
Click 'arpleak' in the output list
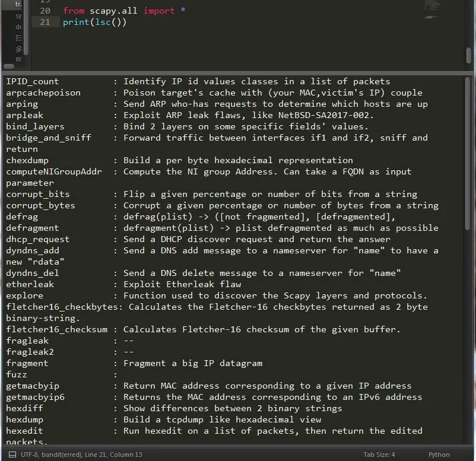[x=24, y=115]
